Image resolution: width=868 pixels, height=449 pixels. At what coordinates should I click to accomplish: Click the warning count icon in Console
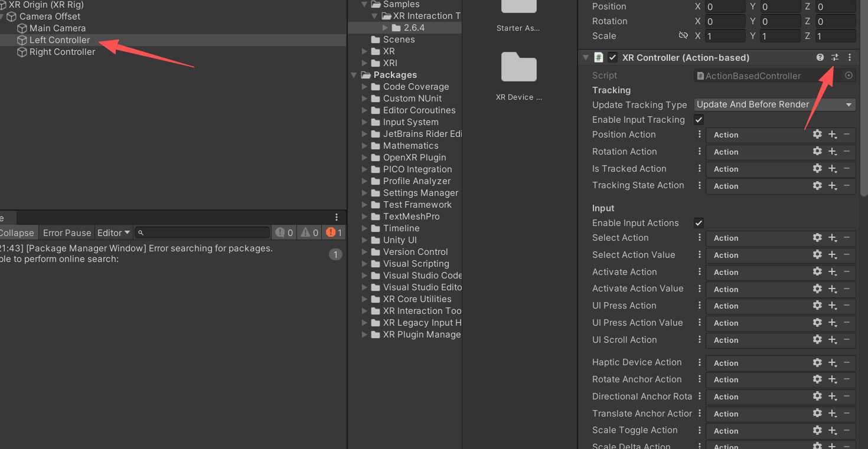pyautogui.click(x=308, y=232)
